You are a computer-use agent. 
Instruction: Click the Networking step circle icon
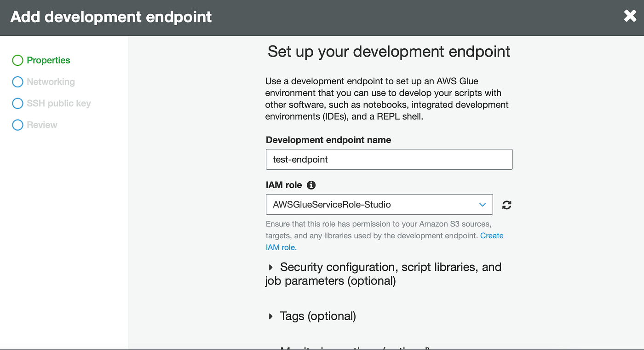[x=17, y=82]
